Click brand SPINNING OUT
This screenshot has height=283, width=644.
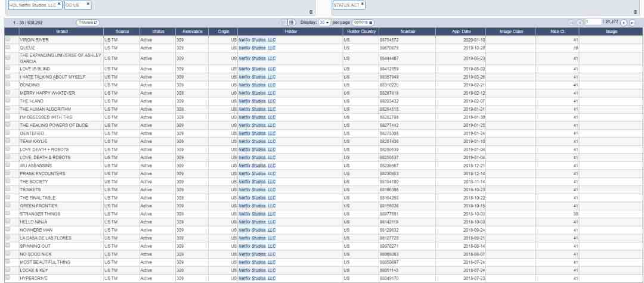35,246
